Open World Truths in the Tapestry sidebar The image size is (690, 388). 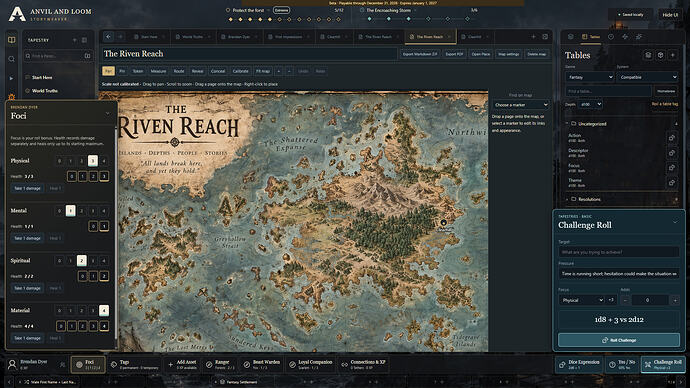click(x=44, y=91)
